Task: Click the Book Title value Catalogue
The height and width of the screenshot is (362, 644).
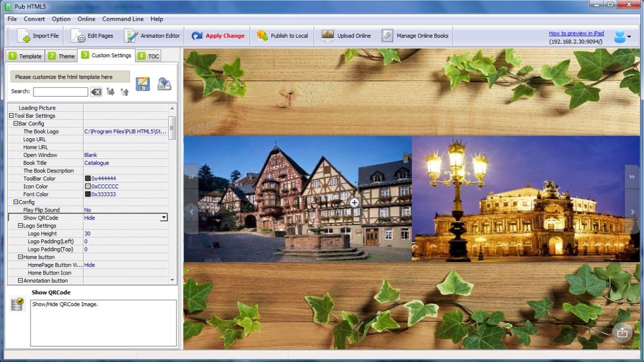Action: (97, 163)
